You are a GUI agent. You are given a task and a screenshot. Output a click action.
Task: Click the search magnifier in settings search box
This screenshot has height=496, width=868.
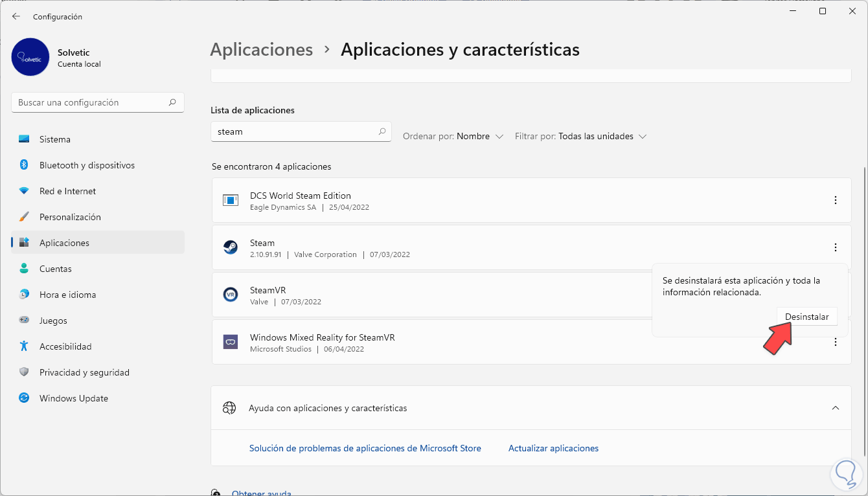pyautogui.click(x=172, y=102)
